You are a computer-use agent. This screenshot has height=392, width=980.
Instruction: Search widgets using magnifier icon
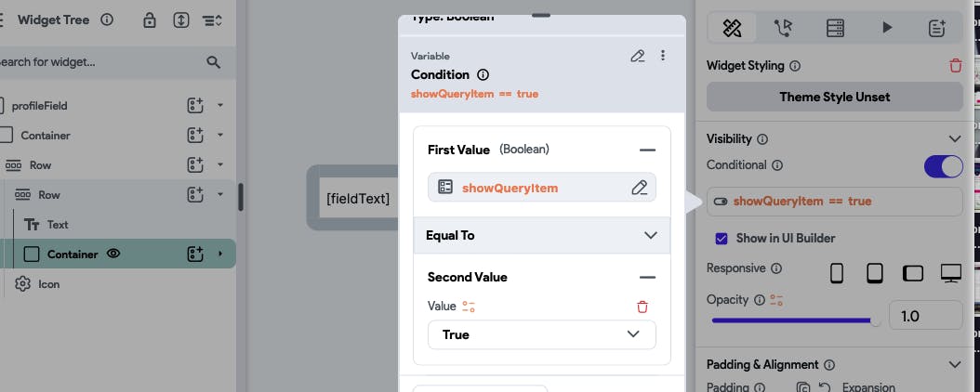point(214,62)
